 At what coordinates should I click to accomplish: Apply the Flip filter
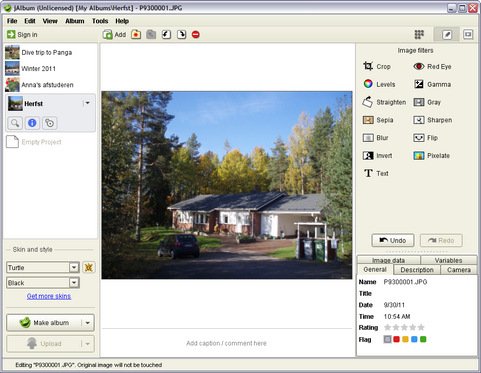pyautogui.click(x=425, y=138)
